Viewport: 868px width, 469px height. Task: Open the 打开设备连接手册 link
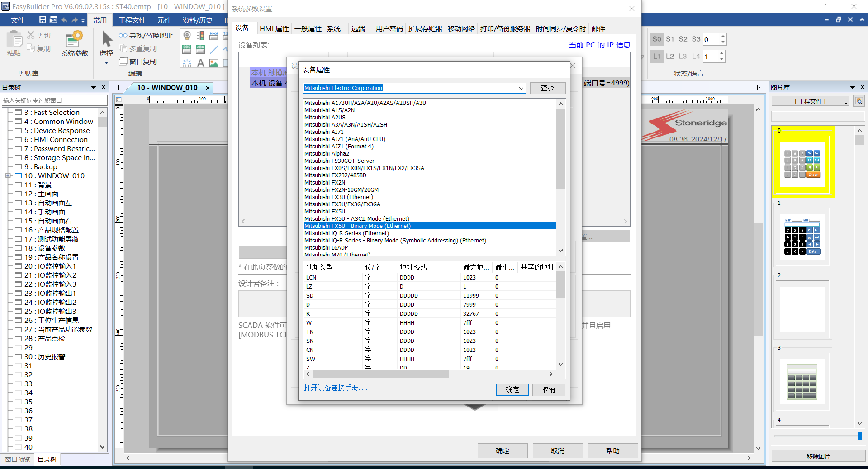[x=336, y=388]
